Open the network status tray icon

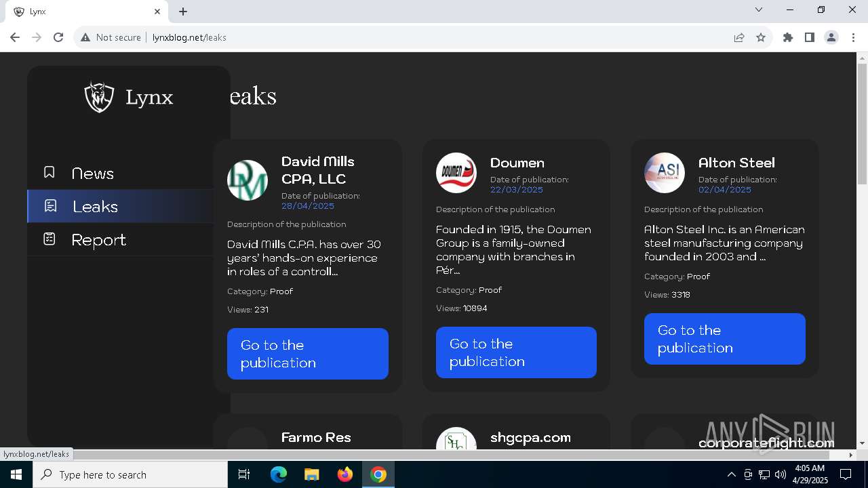click(764, 474)
